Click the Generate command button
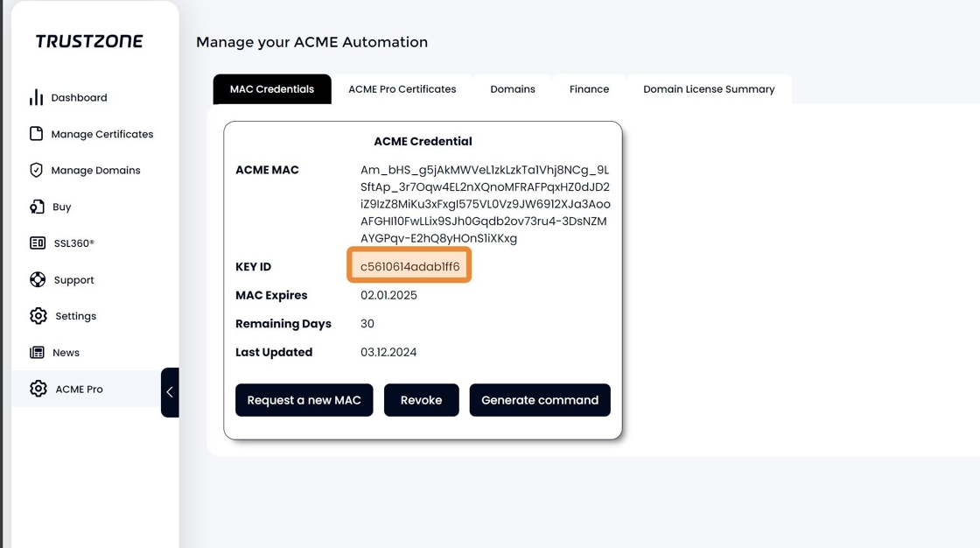Image resolution: width=980 pixels, height=548 pixels. tap(540, 400)
